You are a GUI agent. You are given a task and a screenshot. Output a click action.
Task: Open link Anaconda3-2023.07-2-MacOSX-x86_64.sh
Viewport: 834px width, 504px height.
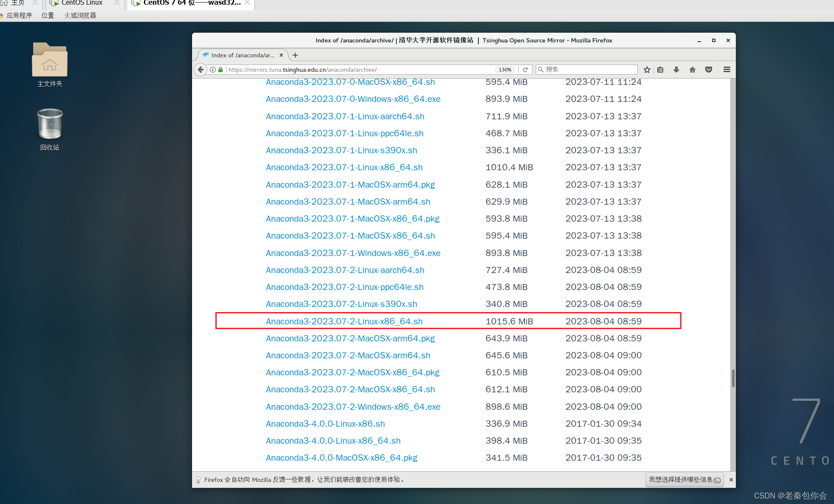point(350,389)
